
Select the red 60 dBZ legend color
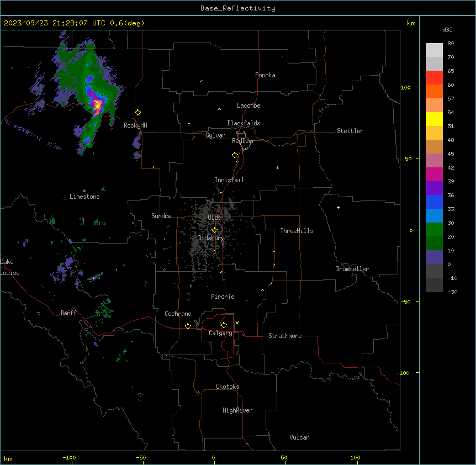(x=434, y=78)
